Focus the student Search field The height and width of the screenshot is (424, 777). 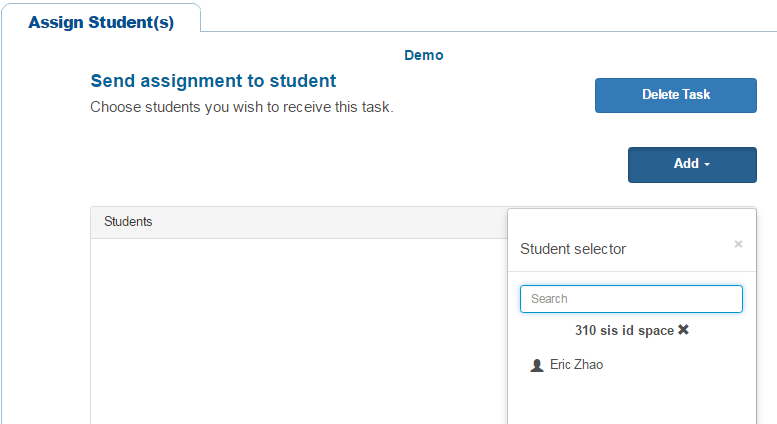pyautogui.click(x=631, y=299)
